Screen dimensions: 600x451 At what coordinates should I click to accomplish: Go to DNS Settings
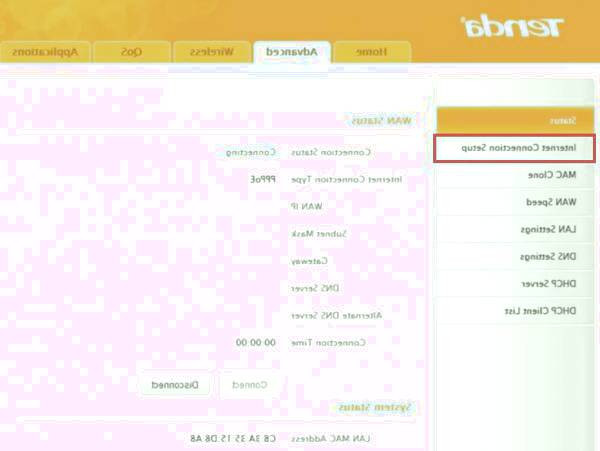tap(515, 257)
